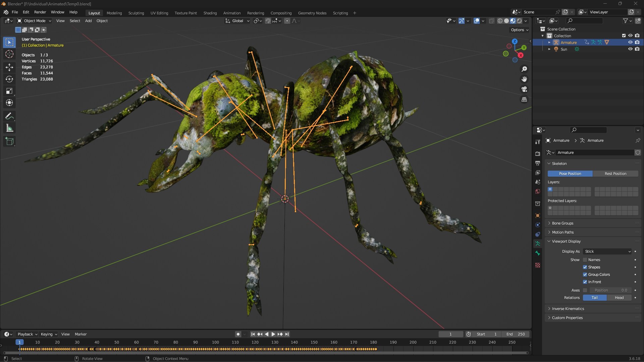The width and height of the screenshot is (644, 362).
Task: Expand the Inverse Kinematics panel
Action: coord(568,309)
